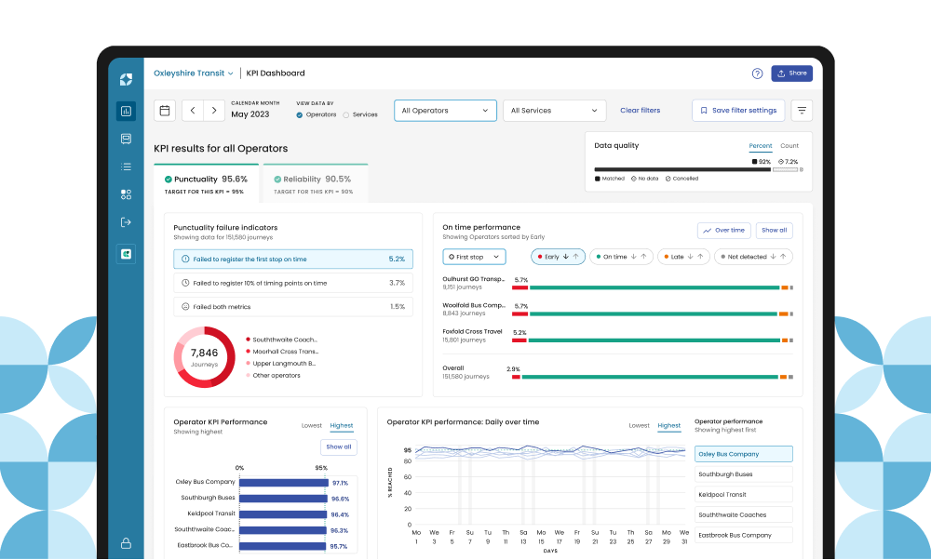Click the Early filter chip
This screenshot has height=560, width=931.
(x=558, y=257)
